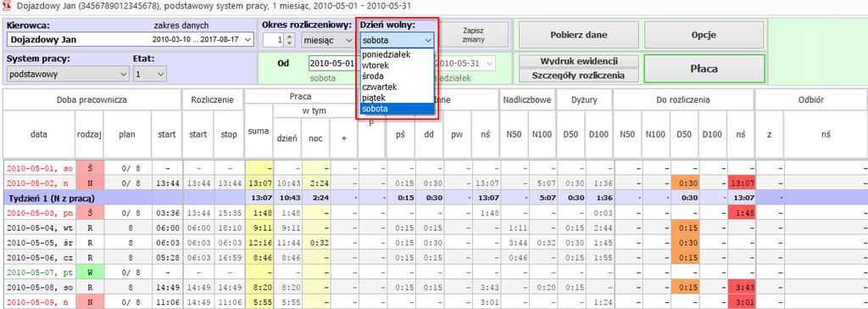Image resolution: width=868 pixels, height=309 pixels.
Task: Click the Do rozliczenia column group header
Action: click(x=684, y=100)
